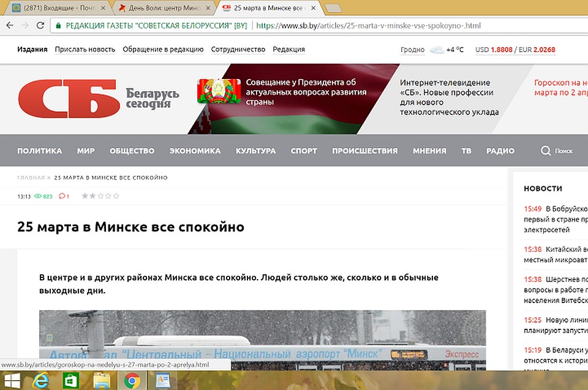Open the Сотрудничество link
588x390 pixels.
[238, 50]
